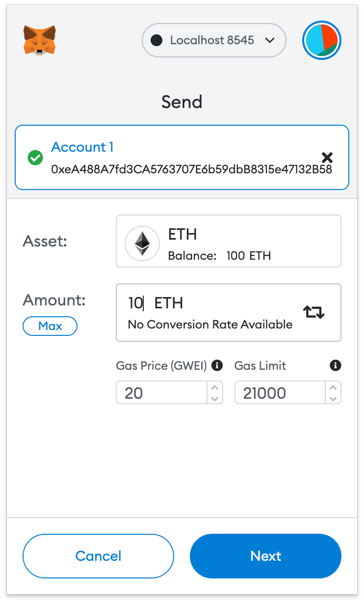Swap currency with the conversion arrows icon

[313, 312]
